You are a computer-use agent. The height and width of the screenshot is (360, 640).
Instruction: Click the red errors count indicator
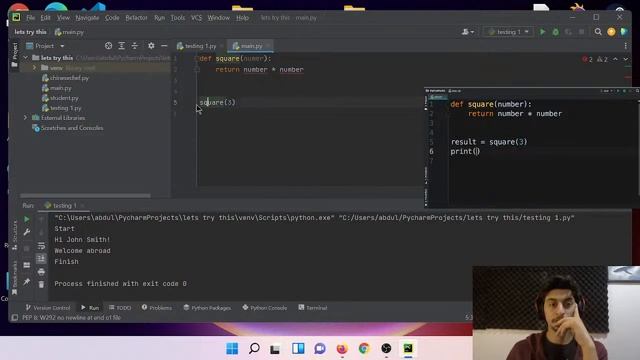coord(587,60)
